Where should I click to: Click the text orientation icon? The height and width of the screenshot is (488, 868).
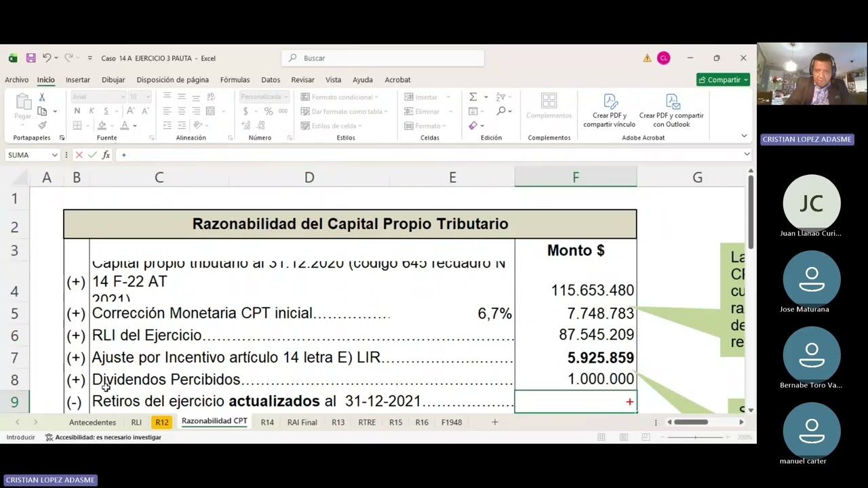click(x=198, y=125)
